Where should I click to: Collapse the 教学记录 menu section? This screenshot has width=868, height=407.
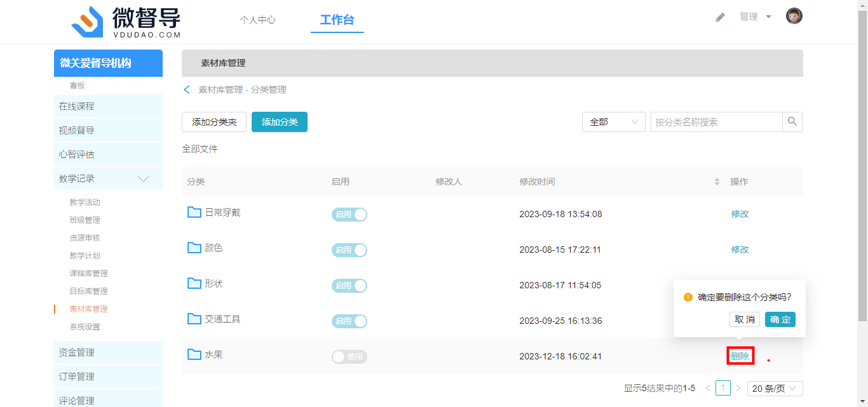tap(108, 178)
